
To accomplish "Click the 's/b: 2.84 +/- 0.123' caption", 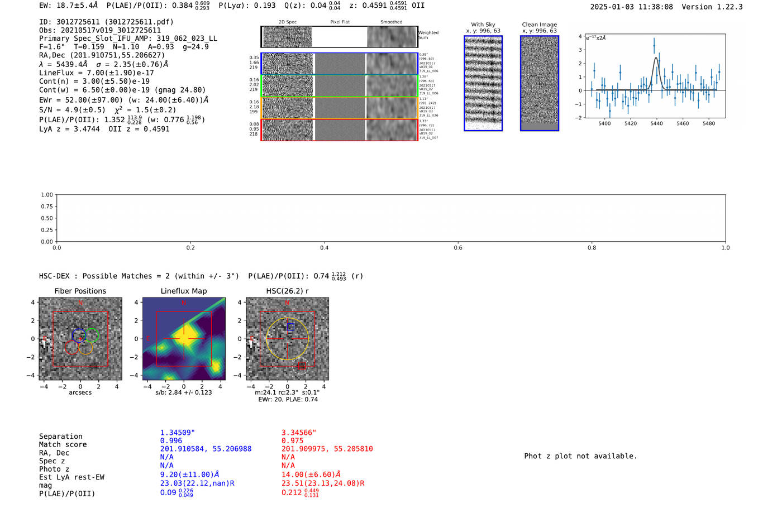I will coord(184,392).
